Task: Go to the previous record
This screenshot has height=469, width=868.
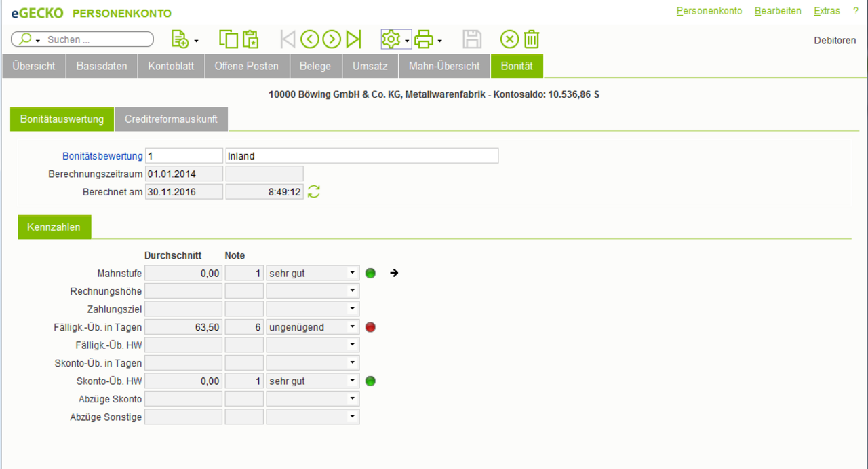Action: tap(310, 39)
